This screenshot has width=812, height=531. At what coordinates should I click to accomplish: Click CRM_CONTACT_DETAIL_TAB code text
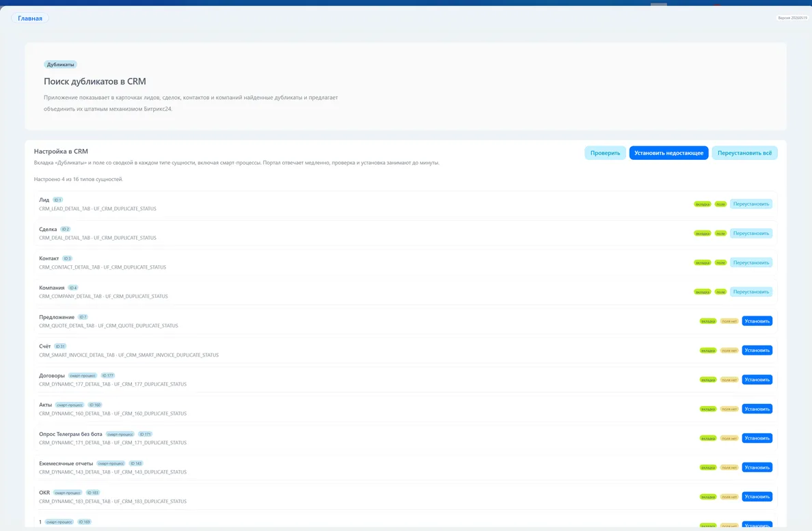(70, 267)
